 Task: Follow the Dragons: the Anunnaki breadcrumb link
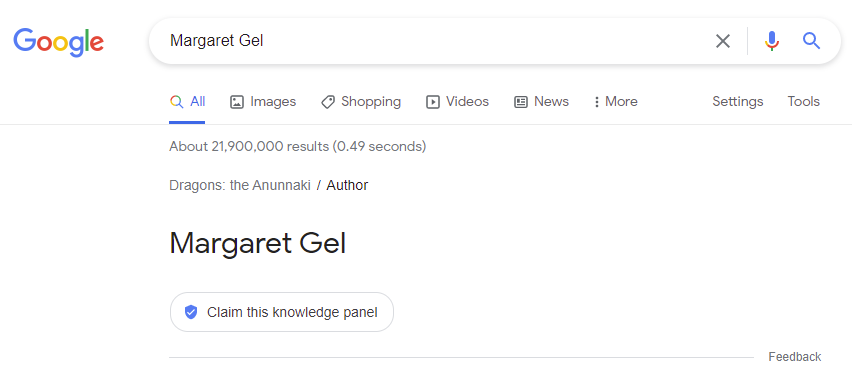240,185
